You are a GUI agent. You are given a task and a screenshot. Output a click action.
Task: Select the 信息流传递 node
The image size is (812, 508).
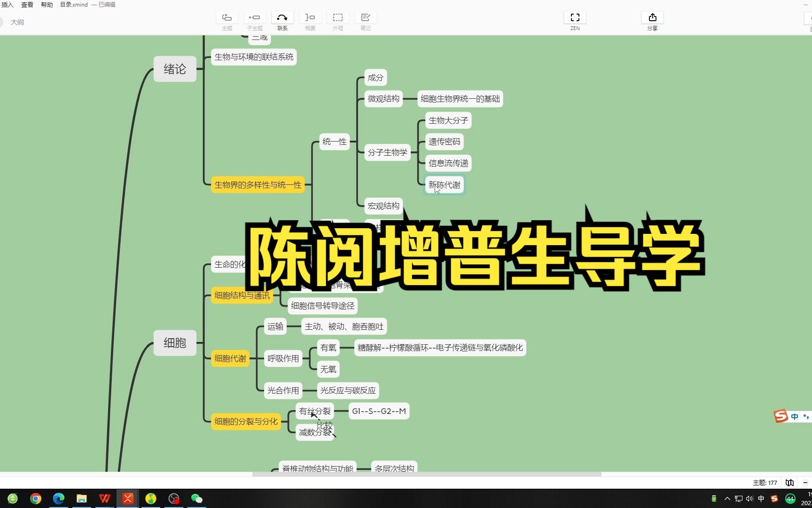click(448, 163)
